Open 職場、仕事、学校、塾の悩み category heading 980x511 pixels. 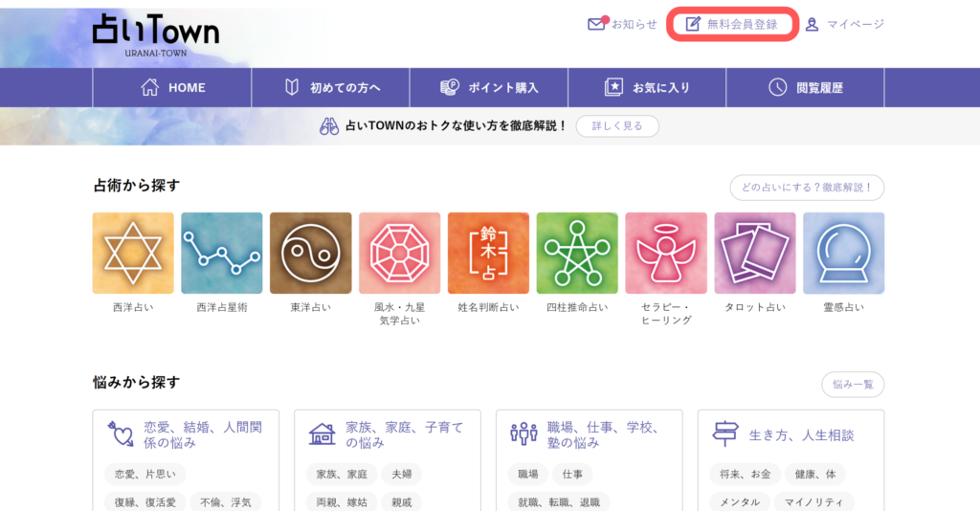(603, 434)
